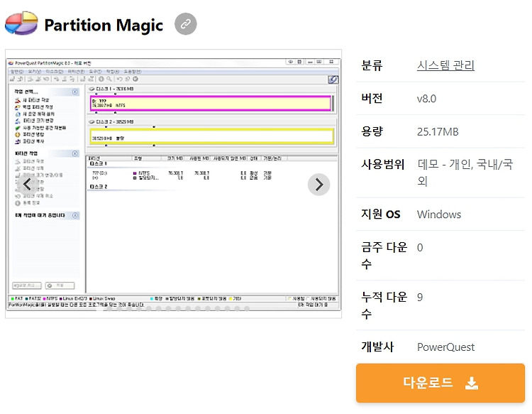Open the 시스템 관리 category link

[445, 65]
